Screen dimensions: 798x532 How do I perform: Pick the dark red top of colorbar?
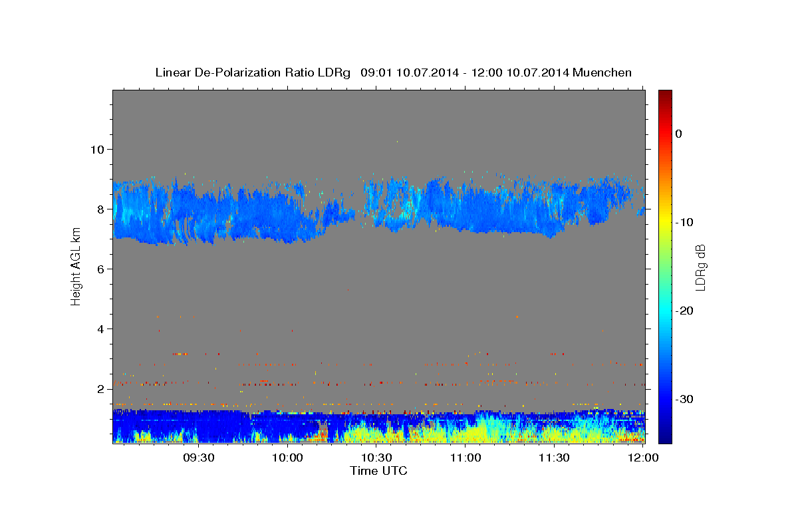click(665, 94)
